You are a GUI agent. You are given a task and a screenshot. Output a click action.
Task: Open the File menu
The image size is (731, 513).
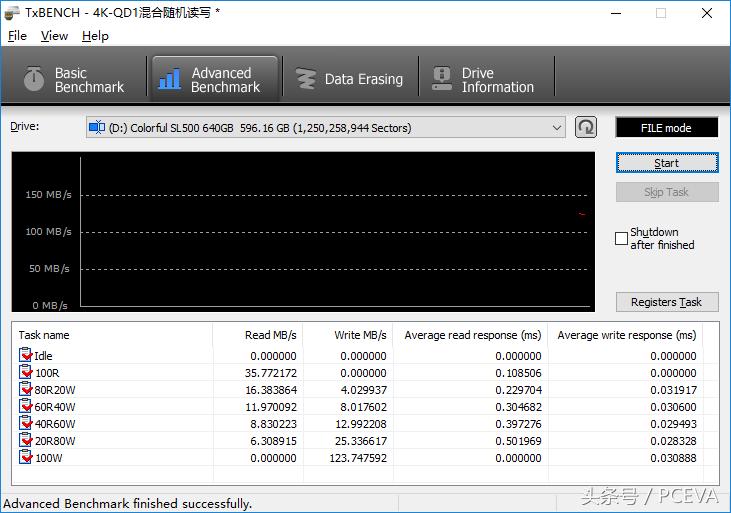(17, 36)
